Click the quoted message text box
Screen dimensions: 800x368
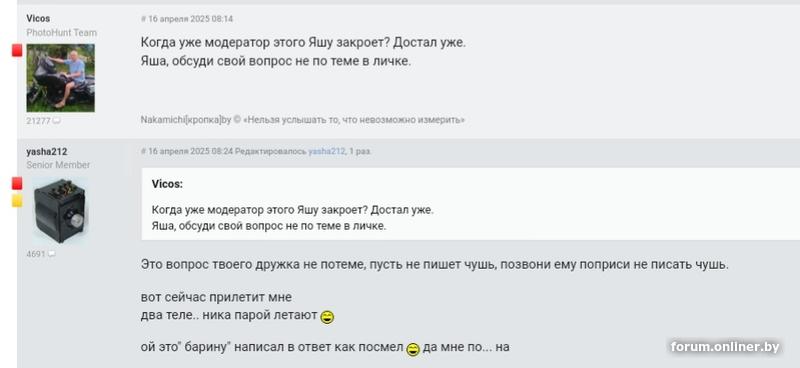[470, 204]
